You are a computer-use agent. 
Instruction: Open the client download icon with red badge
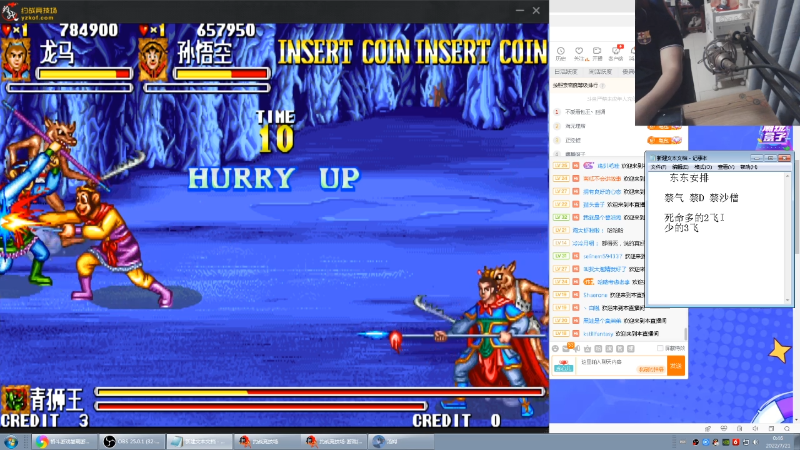tap(616, 53)
